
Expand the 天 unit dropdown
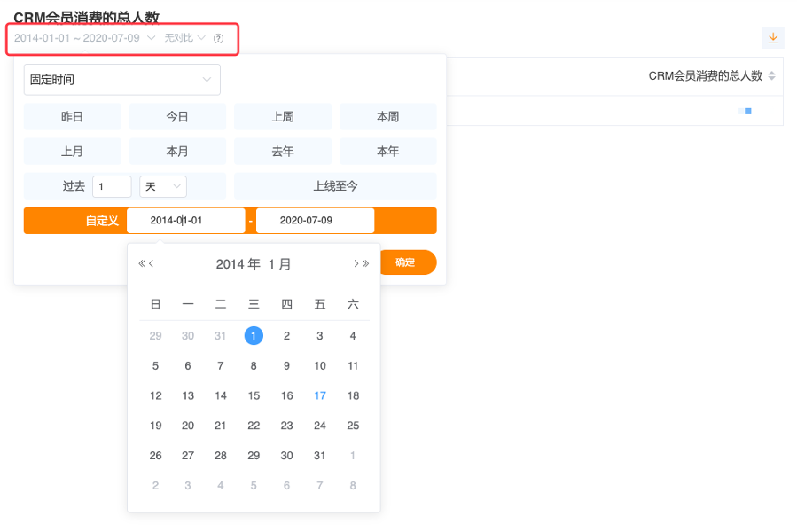pos(163,186)
